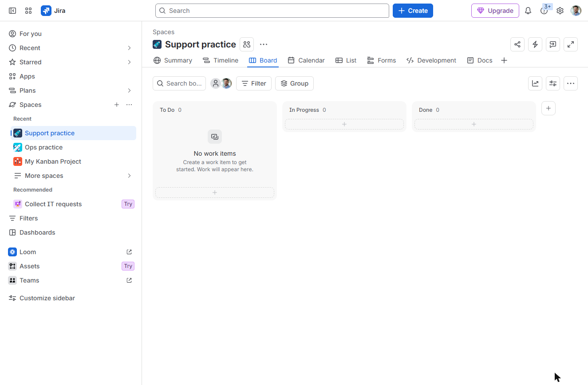
Task: Click the Upgrade button
Action: [x=495, y=11]
